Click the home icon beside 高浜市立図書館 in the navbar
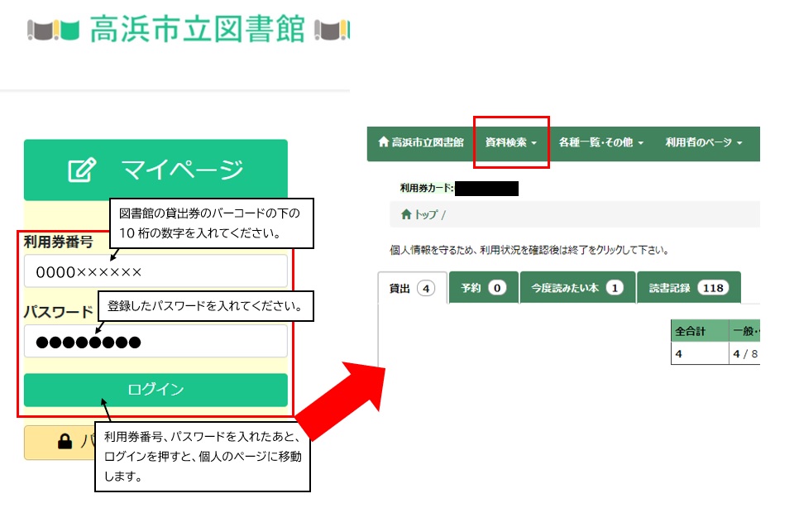 (x=383, y=141)
